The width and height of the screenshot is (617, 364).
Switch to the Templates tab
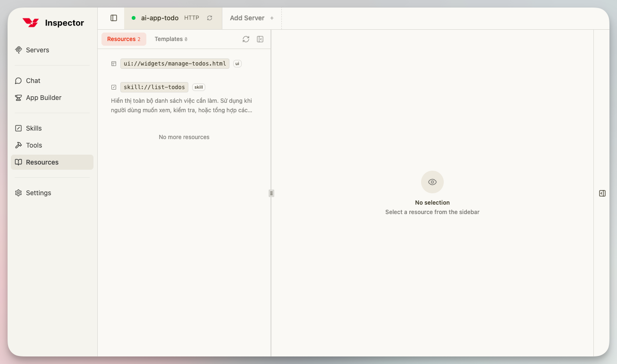tap(171, 39)
